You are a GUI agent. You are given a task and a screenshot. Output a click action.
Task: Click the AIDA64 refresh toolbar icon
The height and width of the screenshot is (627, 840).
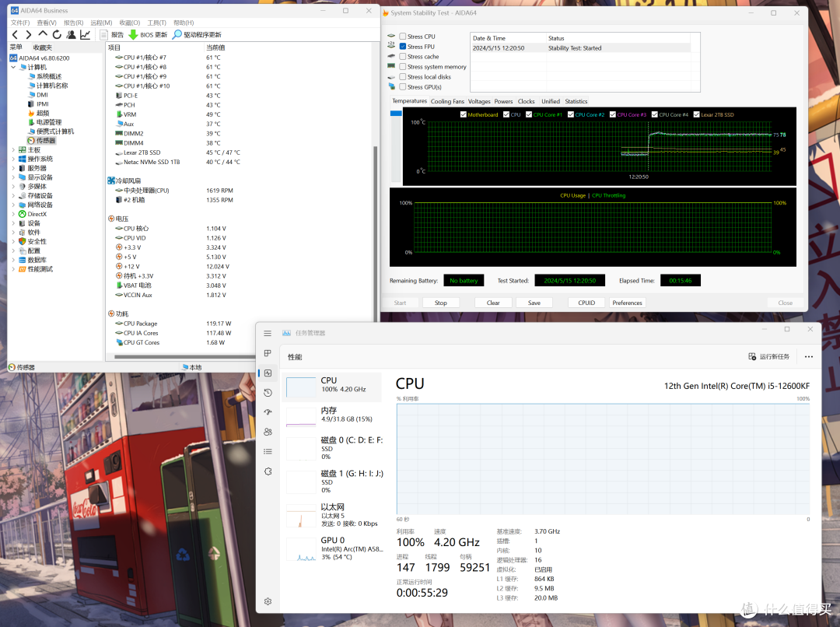point(57,35)
